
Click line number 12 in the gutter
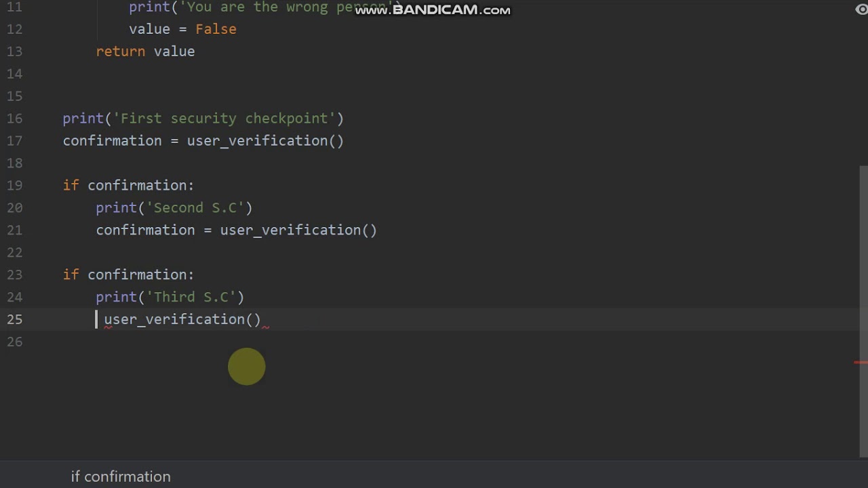[14, 29]
